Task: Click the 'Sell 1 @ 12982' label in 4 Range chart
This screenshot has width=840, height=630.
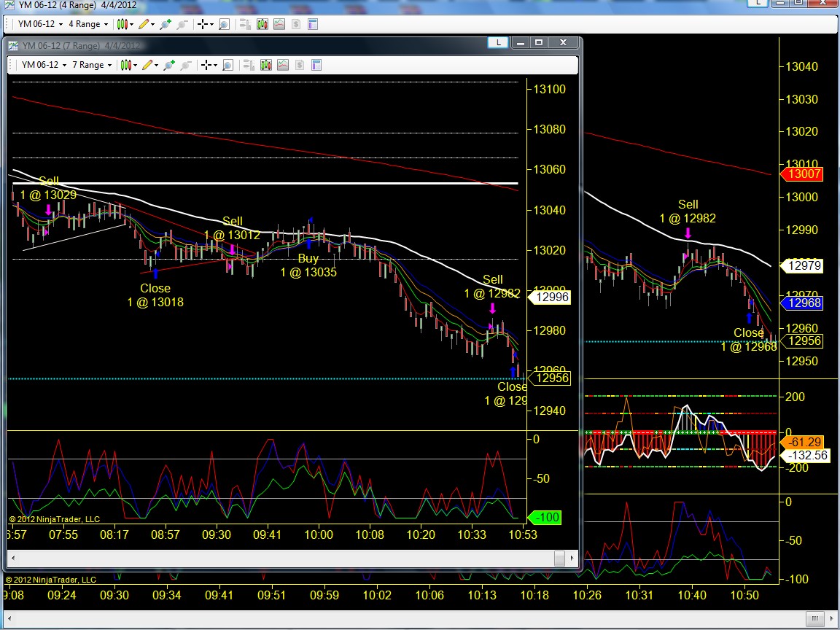Action: pos(688,211)
